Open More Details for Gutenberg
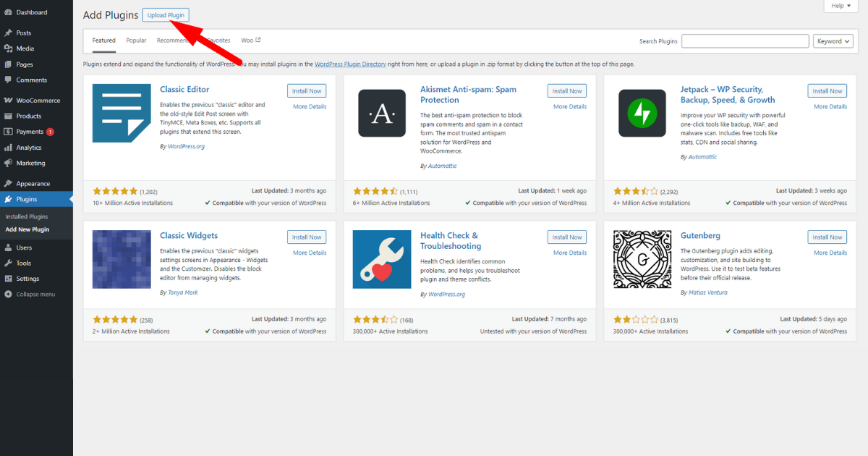The width and height of the screenshot is (868, 456). tap(830, 253)
